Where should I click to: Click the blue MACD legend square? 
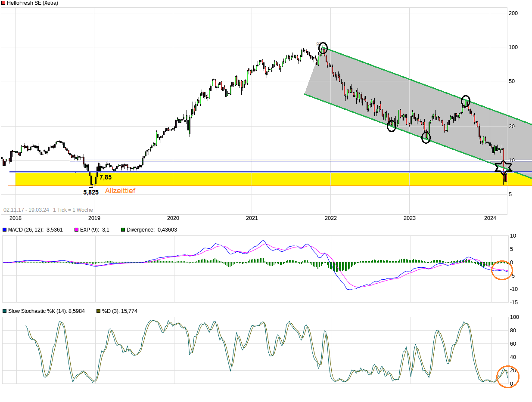pyautogui.click(x=4, y=230)
